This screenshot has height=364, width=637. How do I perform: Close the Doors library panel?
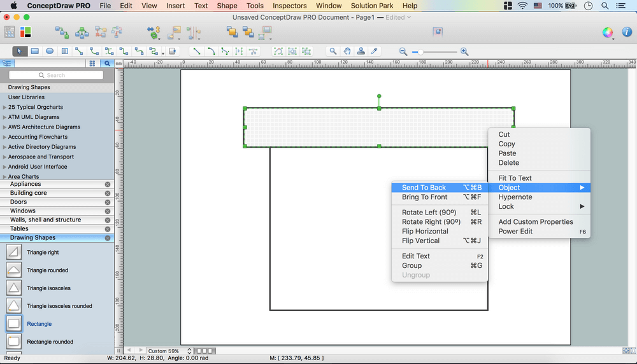coord(107,202)
